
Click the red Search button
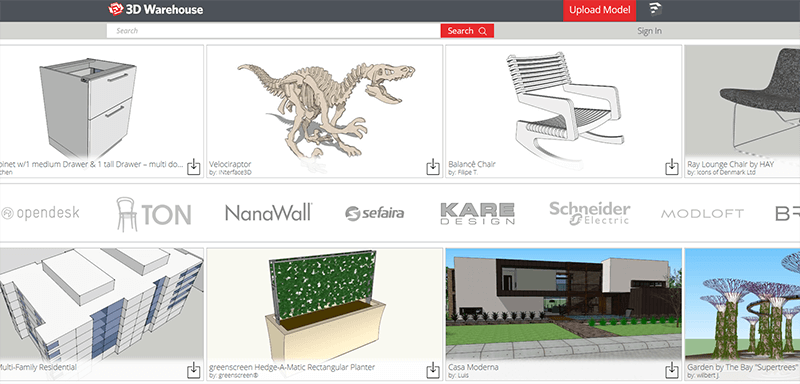[x=467, y=31]
